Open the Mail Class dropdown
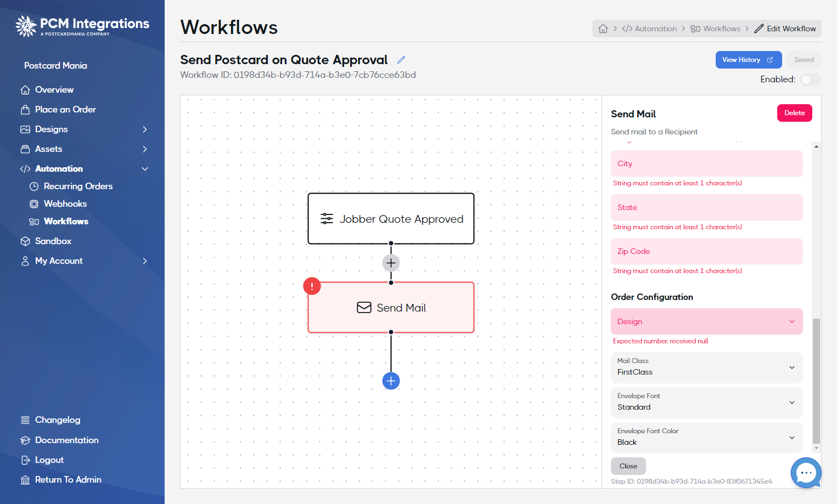 pos(706,367)
